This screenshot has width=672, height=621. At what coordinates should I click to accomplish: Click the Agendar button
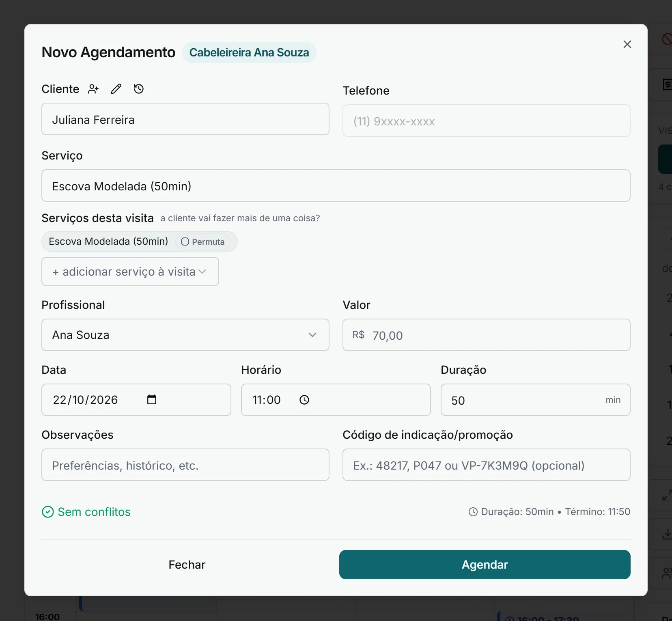tap(485, 565)
